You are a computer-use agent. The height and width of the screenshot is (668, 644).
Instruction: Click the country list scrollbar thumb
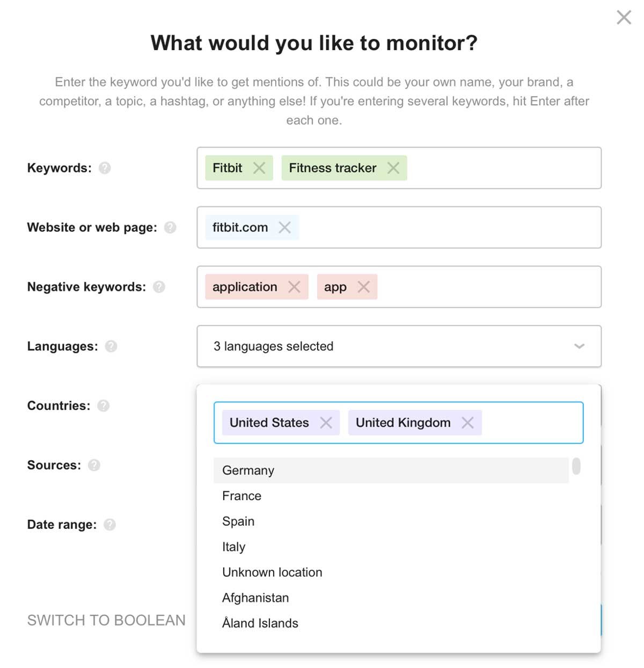[576, 466]
